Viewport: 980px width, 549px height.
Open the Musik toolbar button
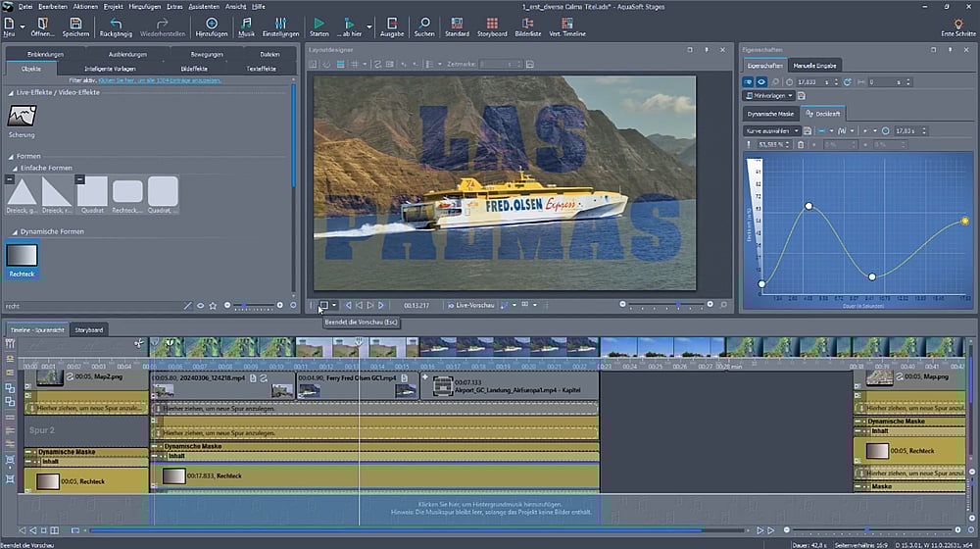click(246, 24)
